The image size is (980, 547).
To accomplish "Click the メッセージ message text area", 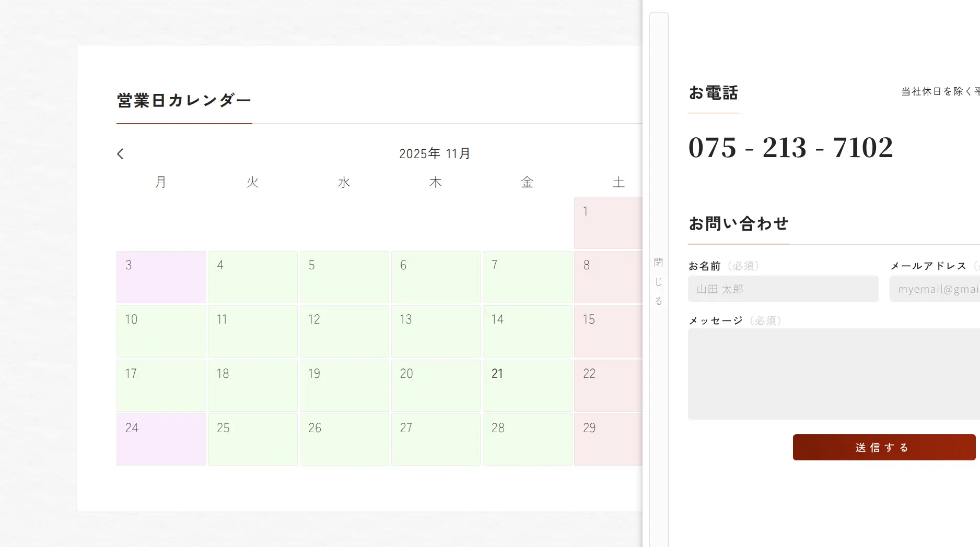I will (833, 374).
